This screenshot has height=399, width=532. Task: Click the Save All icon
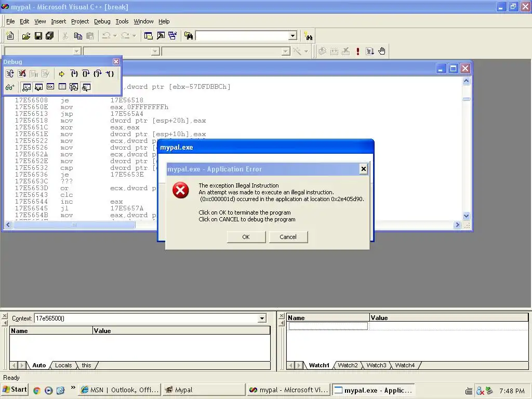pos(50,36)
